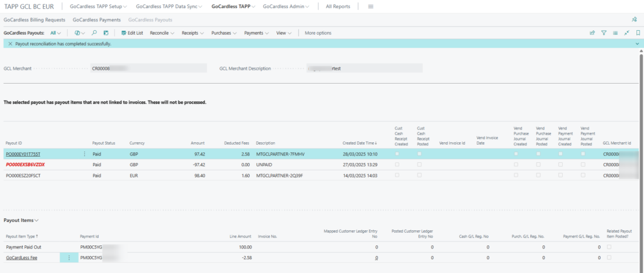This screenshot has width=644, height=273.
Task: Click the GCL Merchant field
Action: pyautogui.click(x=148, y=69)
